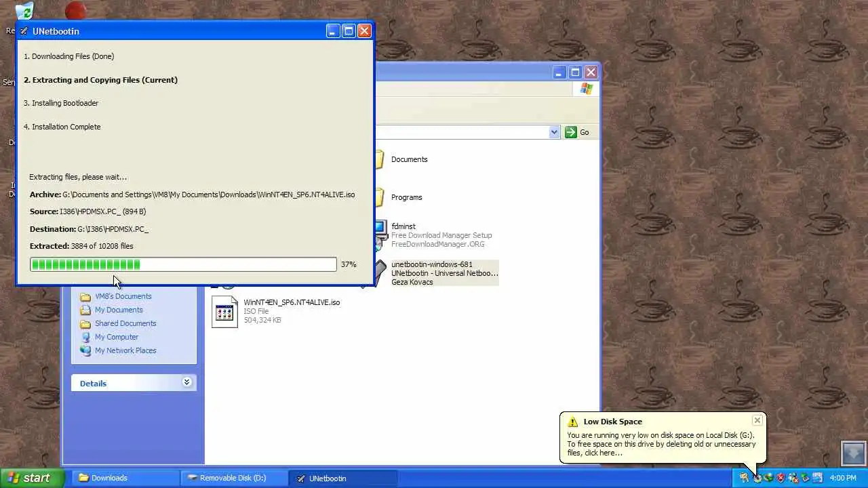The height and width of the screenshot is (488, 868).
Task: Click the Low Disk Space balloon message
Action: (x=661, y=444)
